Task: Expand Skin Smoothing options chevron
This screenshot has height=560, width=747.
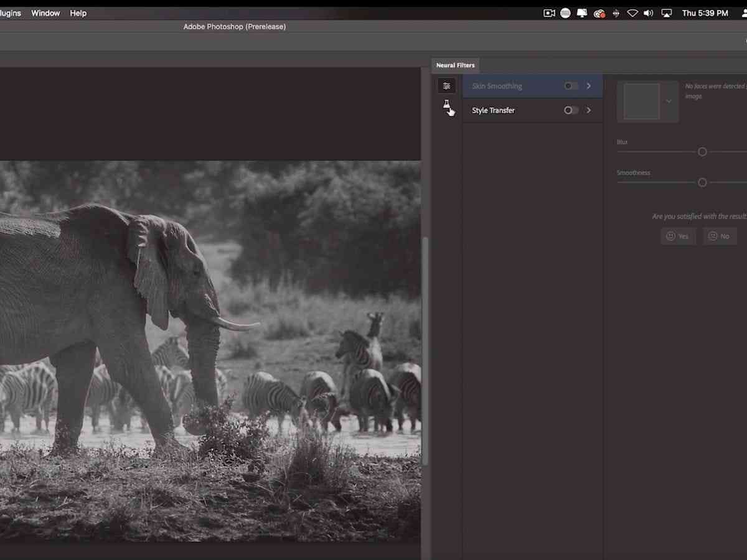Action: [x=589, y=86]
